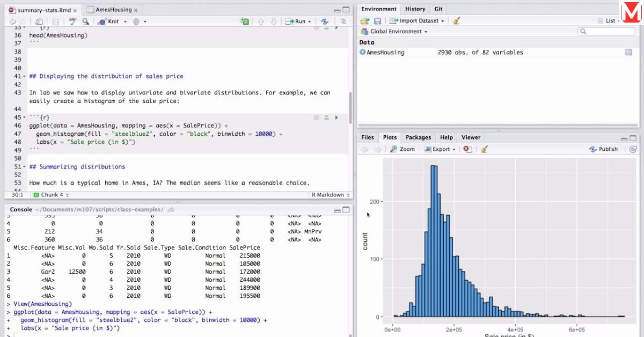Open the Import Dataset menu
Viewport: 644px width, 337px height.
click(x=417, y=21)
